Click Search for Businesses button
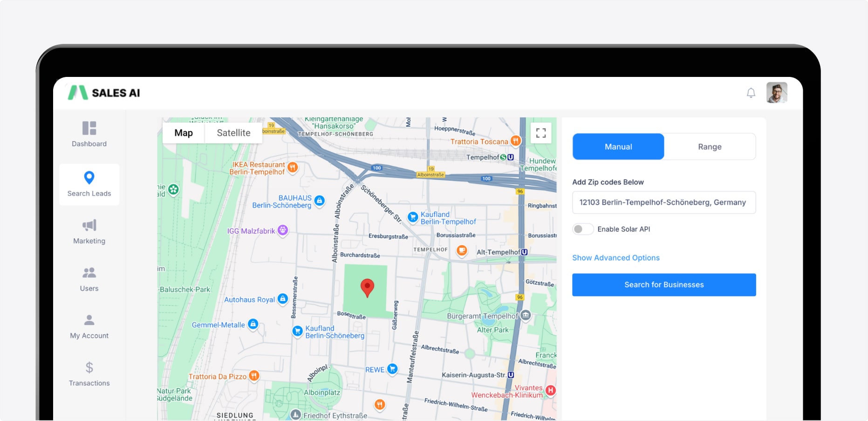This screenshot has width=868, height=421. [663, 285]
